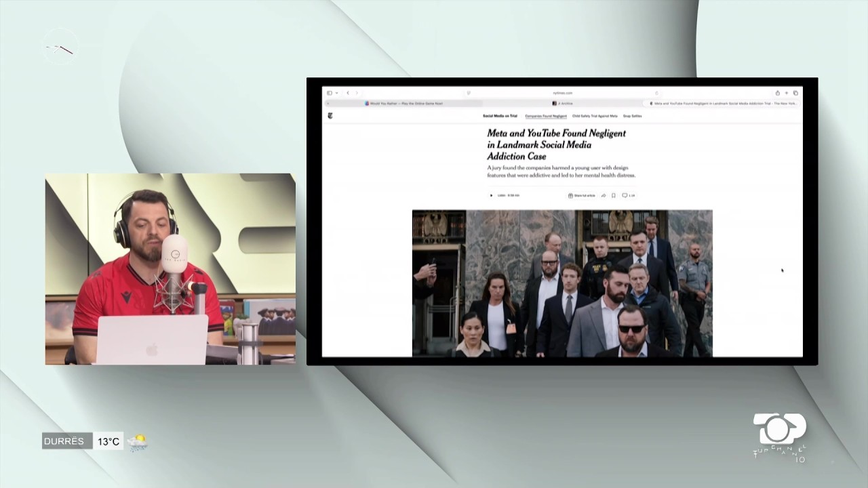Viewport: 868px width, 488px height.
Task: Go back with Safari's back arrow
Action: [348, 93]
